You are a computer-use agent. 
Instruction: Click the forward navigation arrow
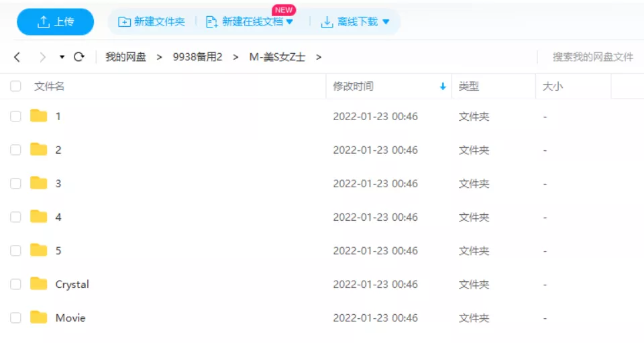[x=43, y=57]
